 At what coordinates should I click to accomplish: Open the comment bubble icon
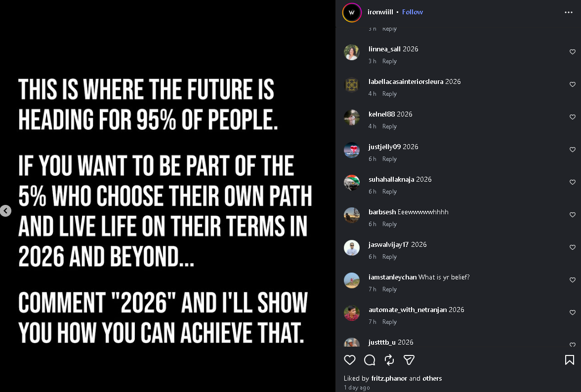[370, 360]
